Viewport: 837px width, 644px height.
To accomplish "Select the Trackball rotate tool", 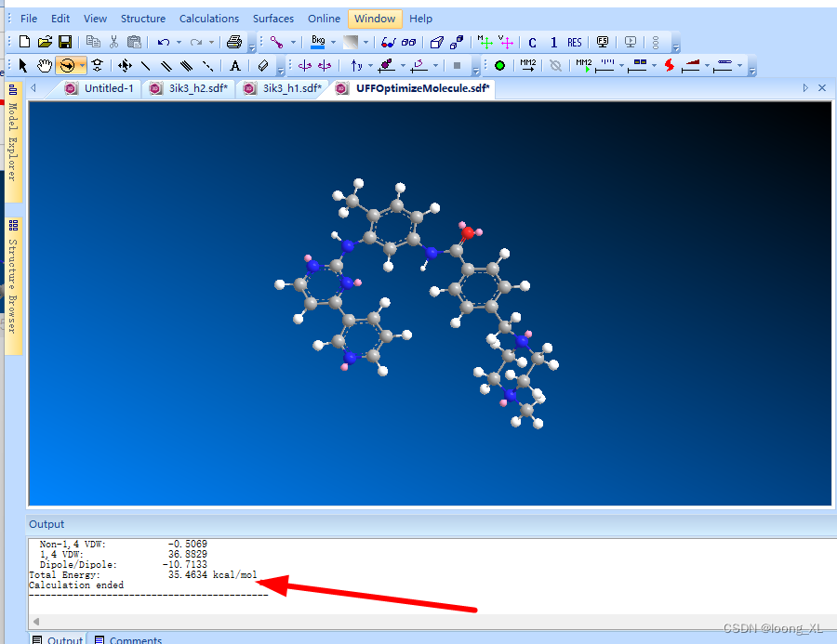I will pyautogui.click(x=68, y=65).
